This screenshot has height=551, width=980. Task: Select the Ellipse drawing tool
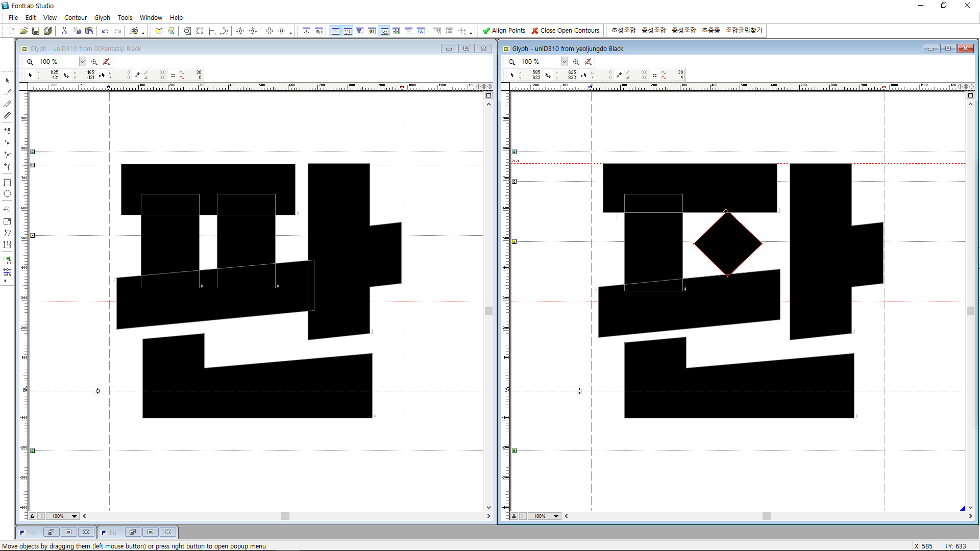pyautogui.click(x=7, y=194)
